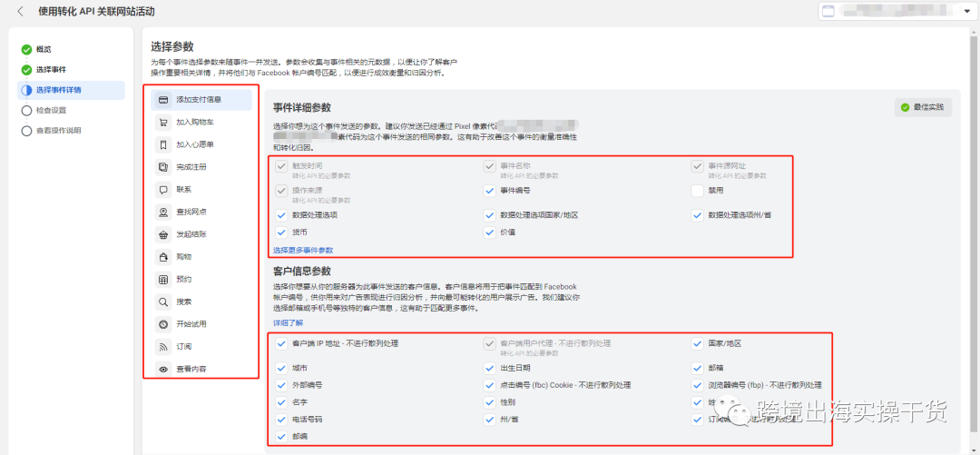Toggle the 点击编号 (fbc) Cookie checkbox
The image size is (980, 455).
pyautogui.click(x=489, y=385)
